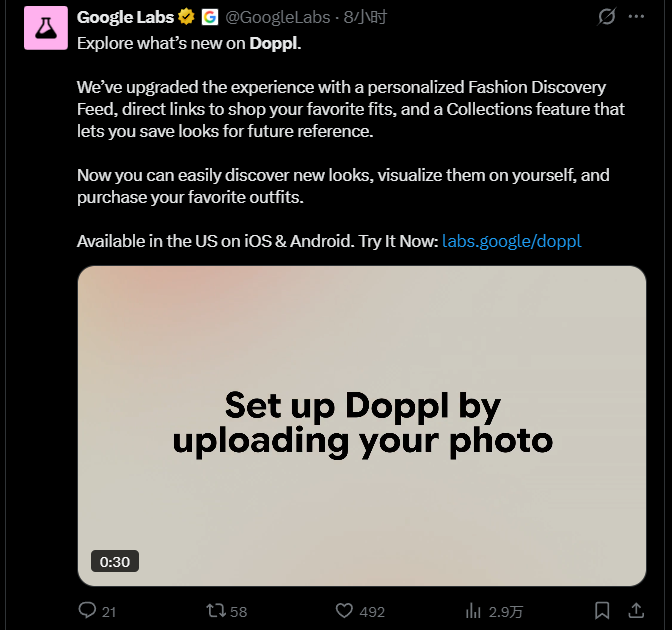The height and width of the screenshot is (630, 672).
Task: Click the reply speech bubble icon
Action: 88,610
